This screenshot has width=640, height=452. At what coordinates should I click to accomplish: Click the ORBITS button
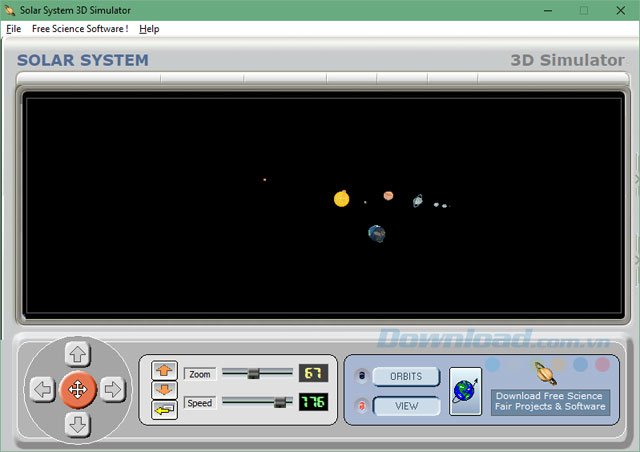click(x=406, y=376)
